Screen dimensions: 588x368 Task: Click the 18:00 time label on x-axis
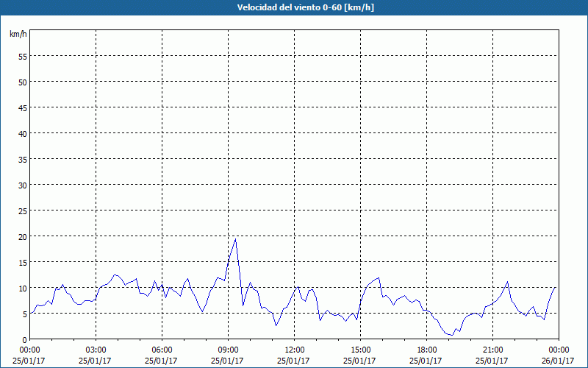click(426, 350)
